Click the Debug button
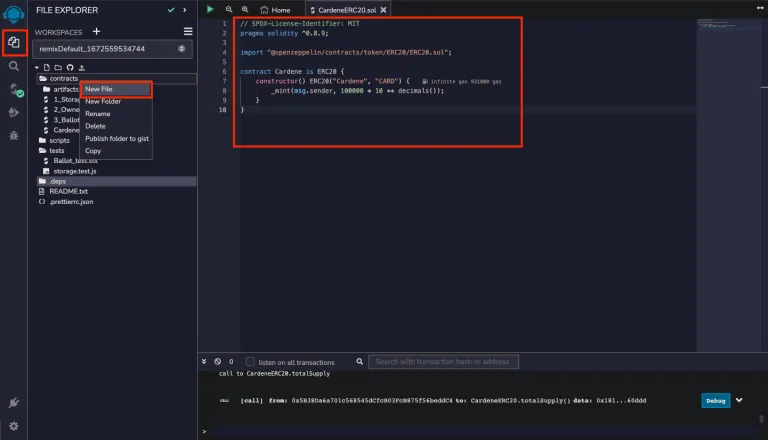This screenshot has height=440, width=768. coord(716,401)
